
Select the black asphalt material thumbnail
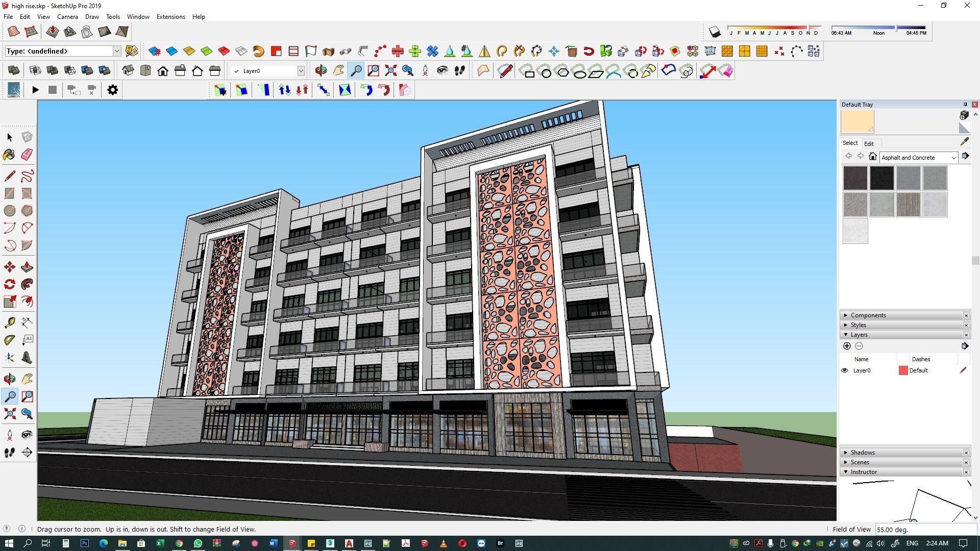tap(881, 178)
